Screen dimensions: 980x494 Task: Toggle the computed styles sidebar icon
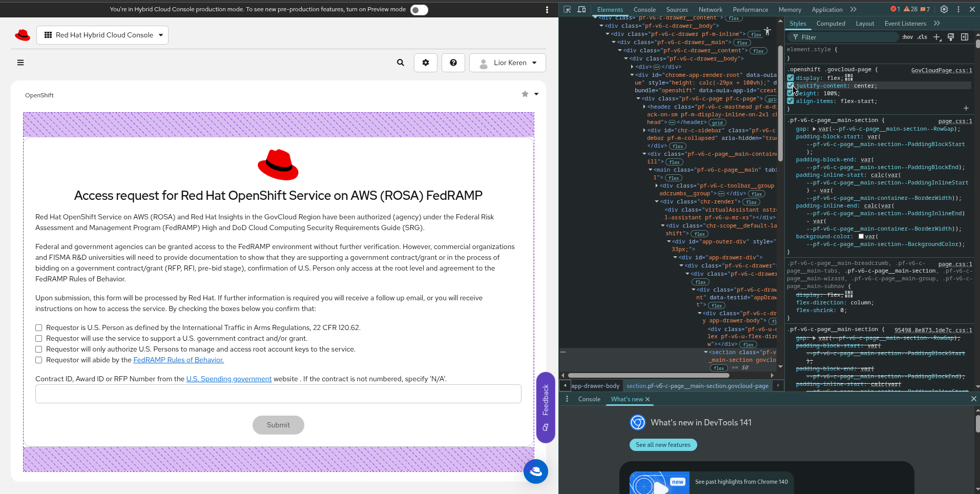(965, 37)
